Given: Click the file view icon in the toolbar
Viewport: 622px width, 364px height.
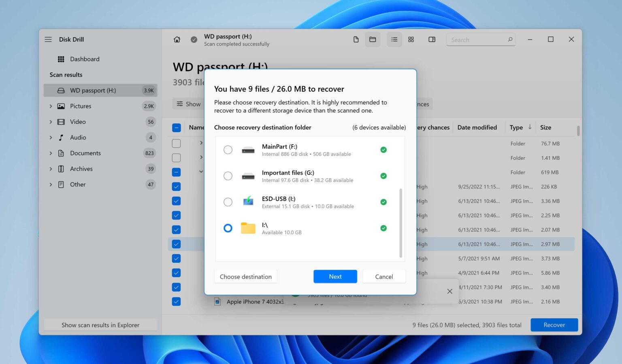Looking at the screenshot, I should pyautogui.click(x=356, y=39).
